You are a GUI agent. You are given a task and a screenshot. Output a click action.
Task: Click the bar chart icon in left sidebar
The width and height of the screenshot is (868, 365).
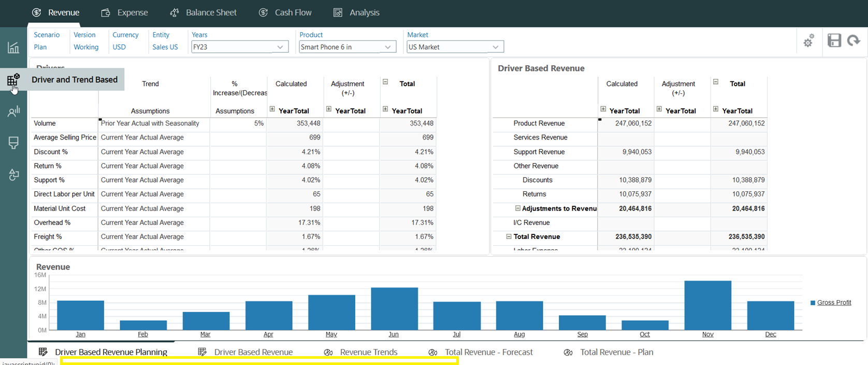click(x=13, y=48)
